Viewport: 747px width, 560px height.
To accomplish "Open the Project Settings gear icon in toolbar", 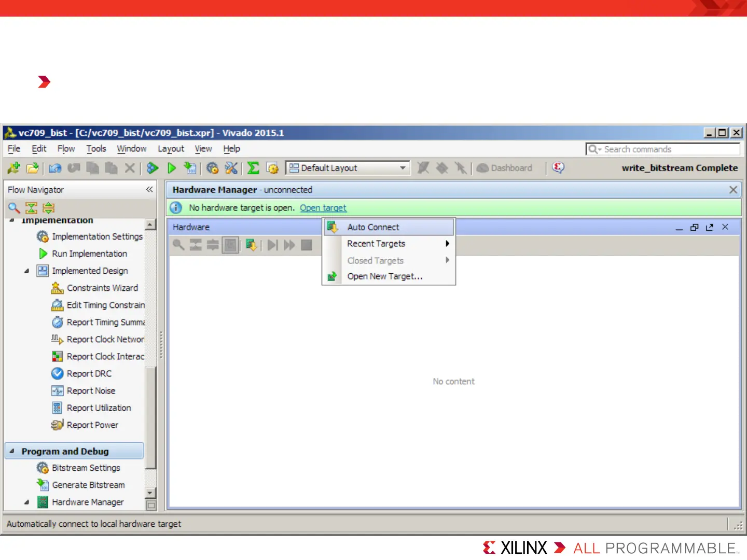I will (212, 168).
